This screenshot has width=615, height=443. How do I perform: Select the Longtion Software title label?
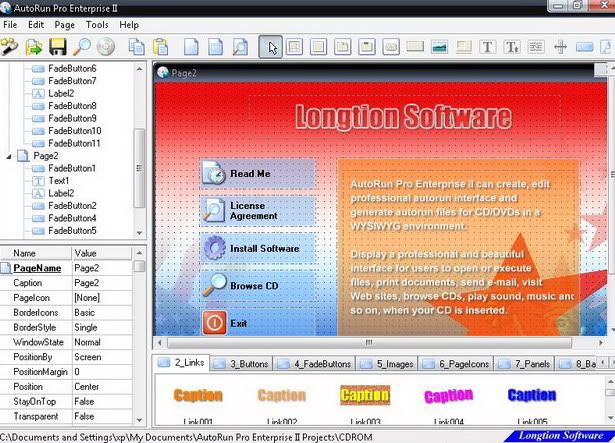(404, 117)
